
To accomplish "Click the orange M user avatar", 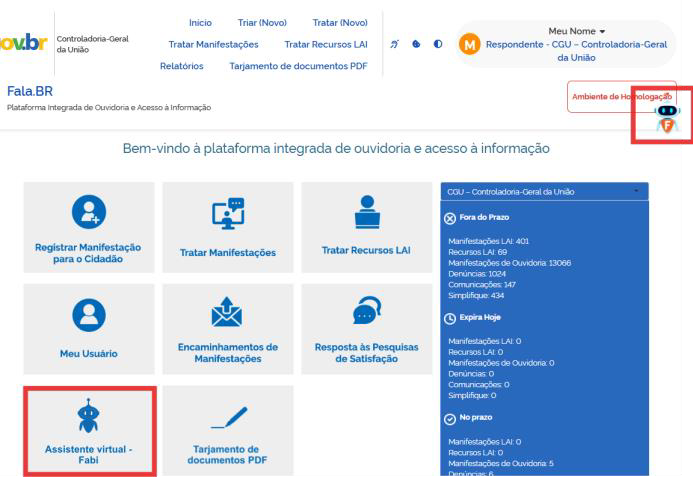I will tap(469, 44).
